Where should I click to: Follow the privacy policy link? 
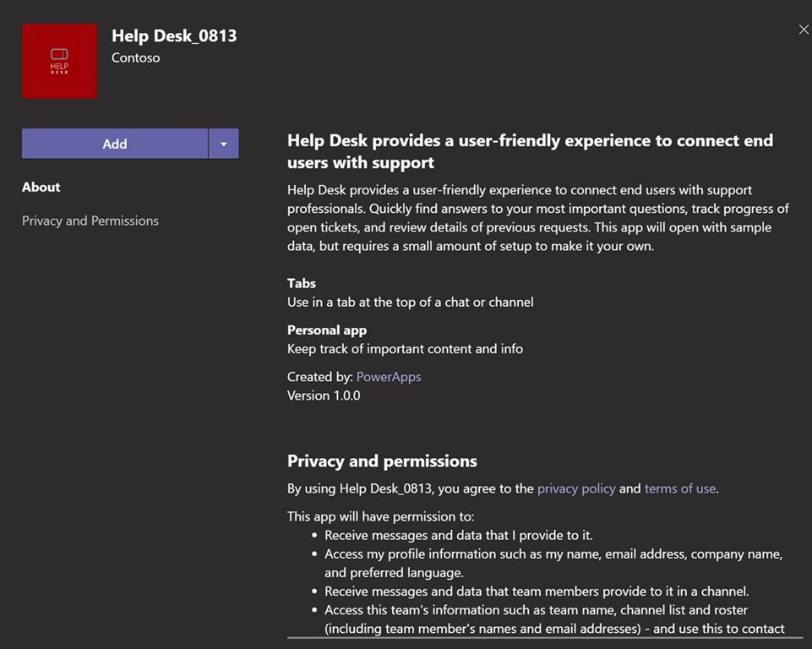point(576,488)
